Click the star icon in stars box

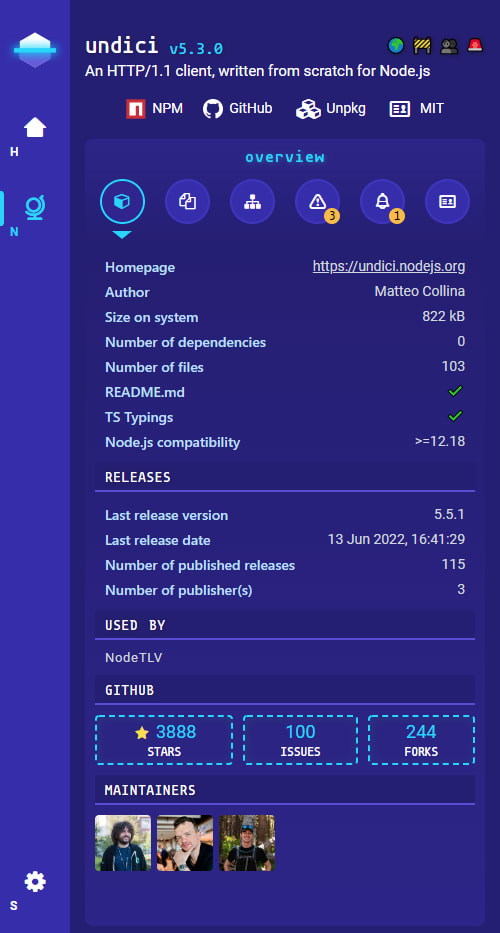(142, 732)
